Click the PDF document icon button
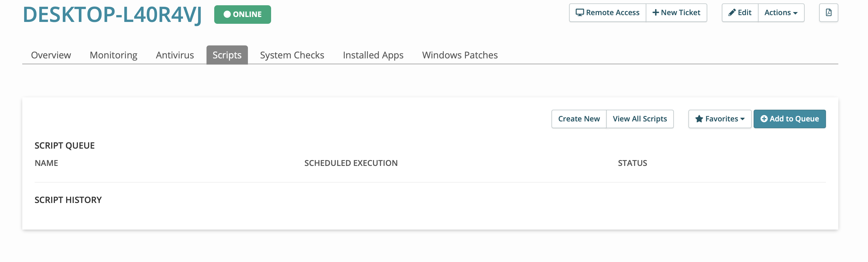Image resolution: width=868 pixels, height=262 pixels. (828, 13)
